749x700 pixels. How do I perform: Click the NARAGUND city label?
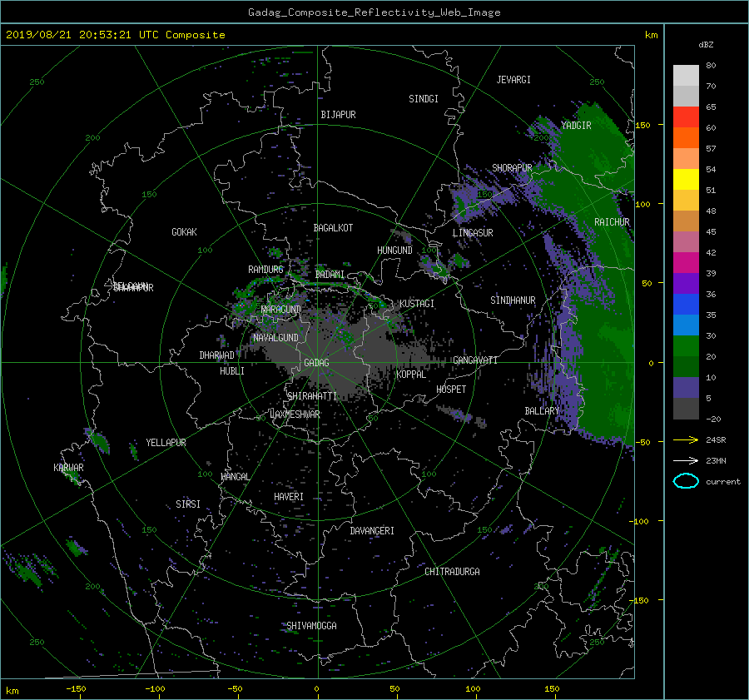coord(281,309)
